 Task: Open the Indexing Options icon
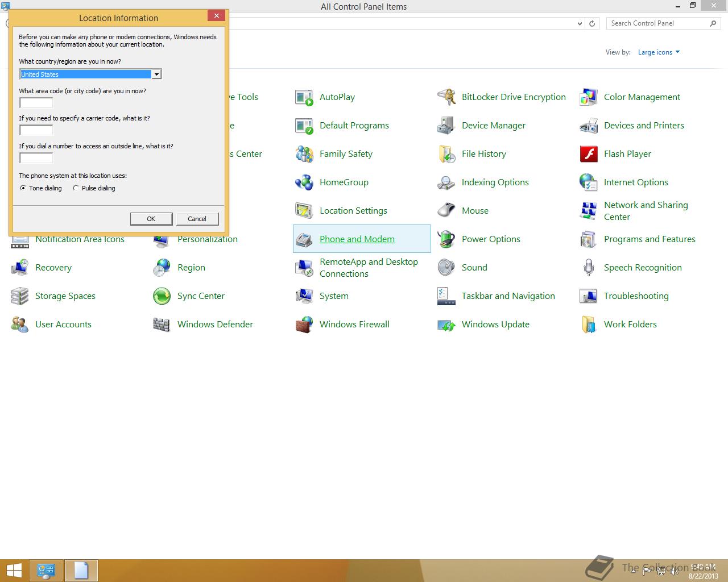click(x=446, y=182)
